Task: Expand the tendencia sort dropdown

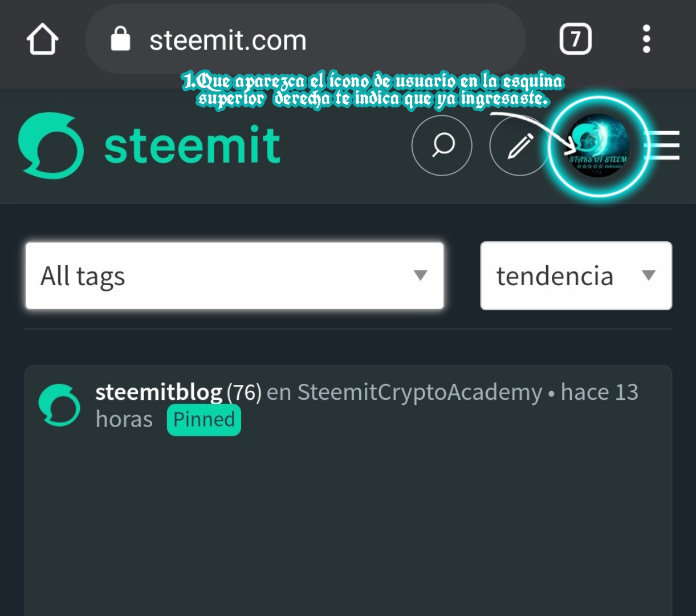Action: point(576,276)
